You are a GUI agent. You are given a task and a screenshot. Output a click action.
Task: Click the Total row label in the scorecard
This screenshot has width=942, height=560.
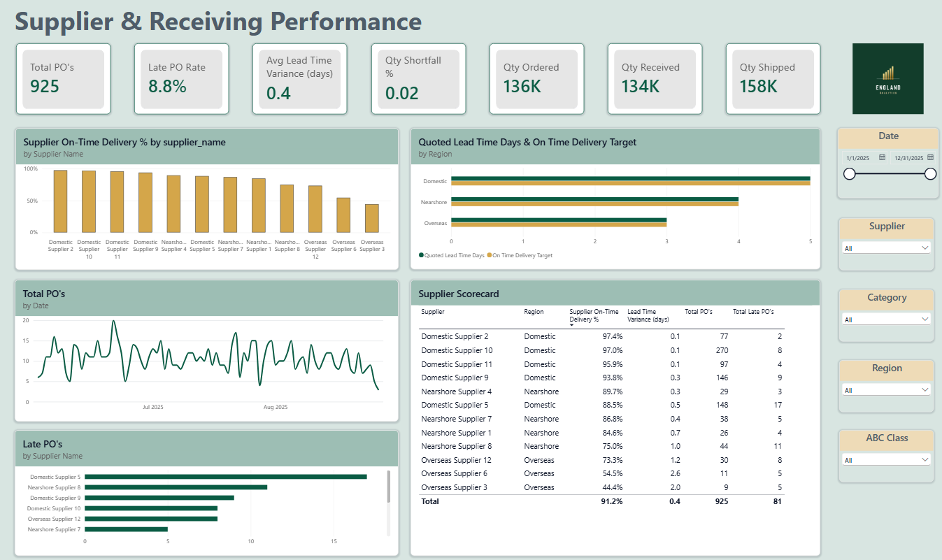[x=431, y=501]
